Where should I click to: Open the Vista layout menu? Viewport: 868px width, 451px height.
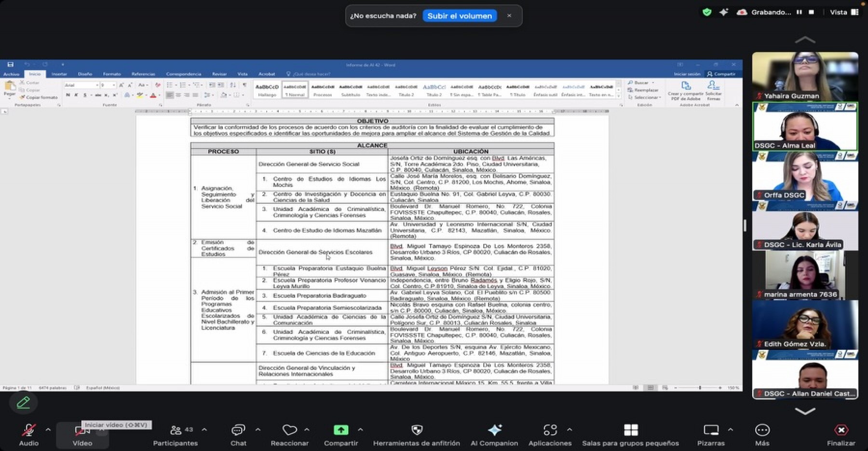pos(843,13)
